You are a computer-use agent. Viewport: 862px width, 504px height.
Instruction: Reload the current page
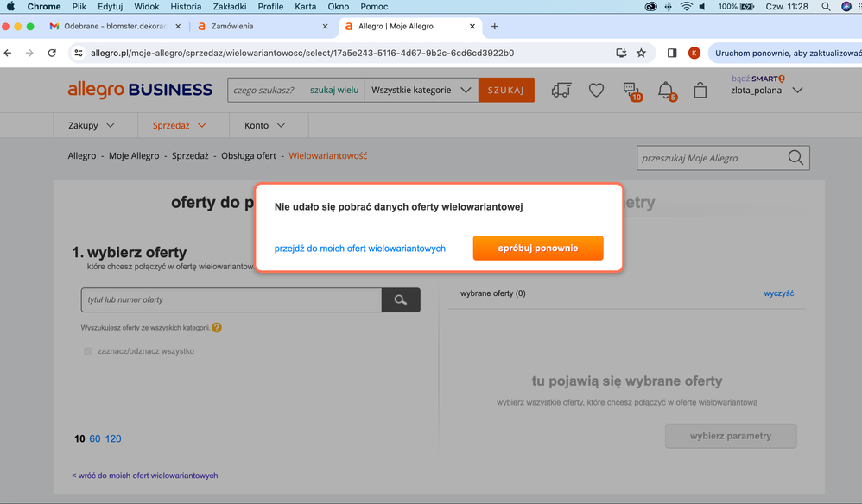tap(52, 53)
